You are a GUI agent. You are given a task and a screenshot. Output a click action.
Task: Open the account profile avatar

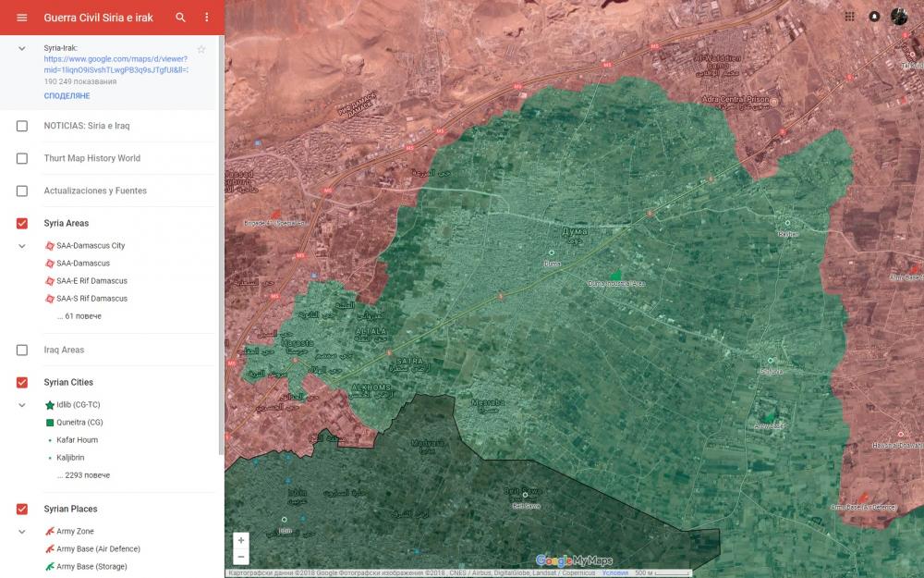click(x=899, y=17)
